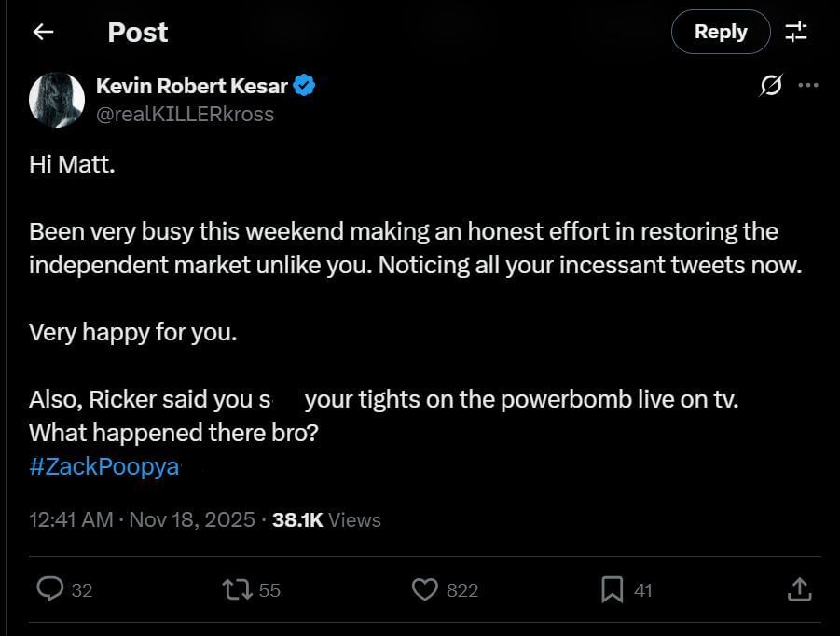
Task: Open Grok analysis with the slashed-circle icon
Action: point(770,85)
